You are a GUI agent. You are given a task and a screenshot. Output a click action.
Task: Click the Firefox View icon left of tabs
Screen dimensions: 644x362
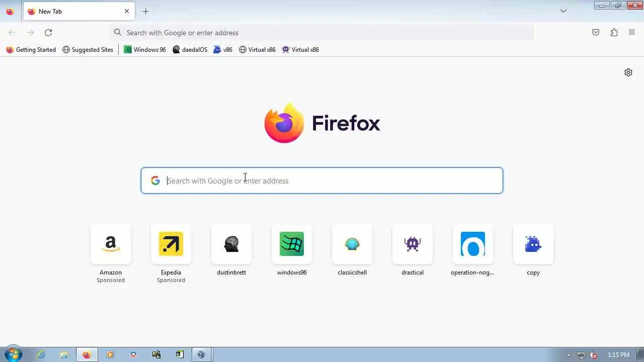click(x=10, y=11)
